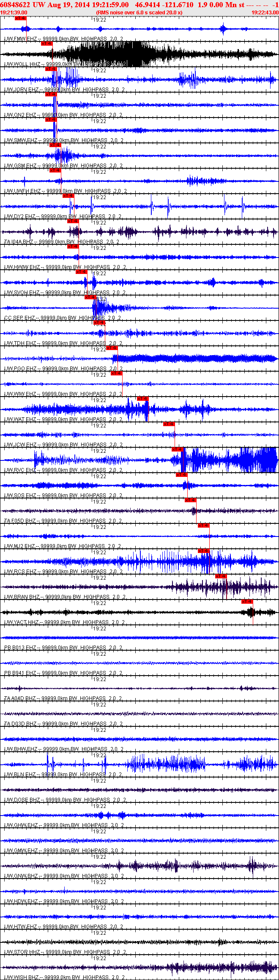Select the red pick flag on UW.JORV trace

[51, 69]
